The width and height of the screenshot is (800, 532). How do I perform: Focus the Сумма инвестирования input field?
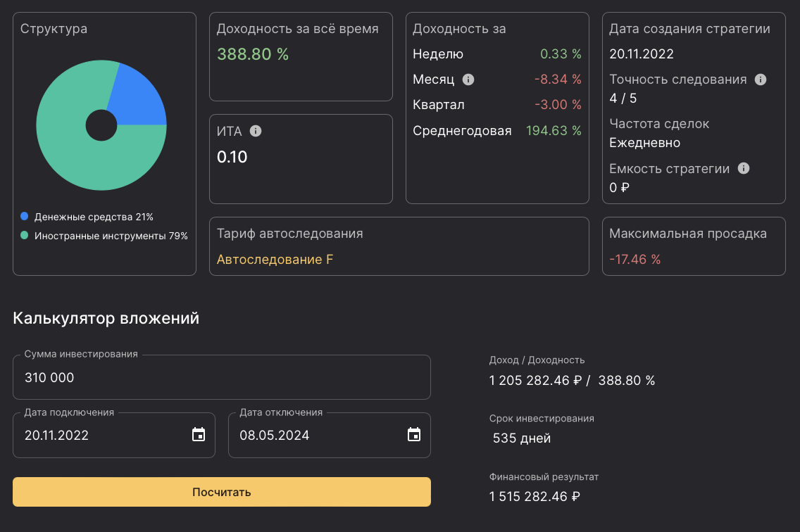pyautogui.click(x=221, y=378)
